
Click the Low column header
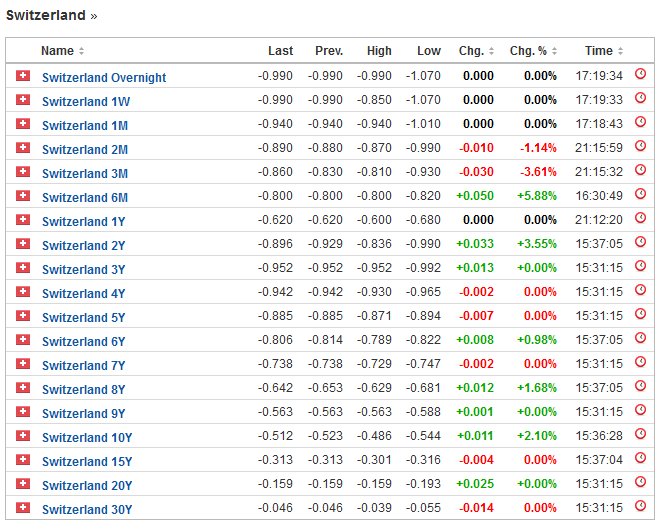coord(429,51)
